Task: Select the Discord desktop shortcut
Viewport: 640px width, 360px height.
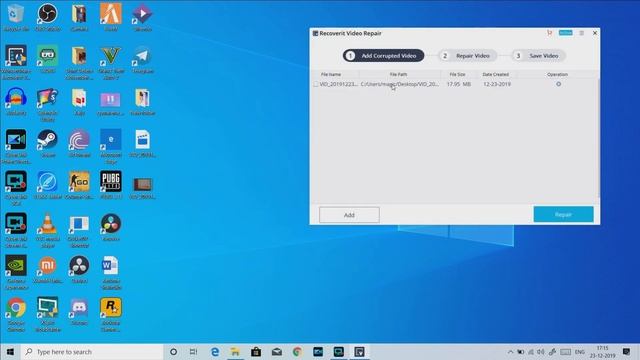Action: [x=79, y=312]
